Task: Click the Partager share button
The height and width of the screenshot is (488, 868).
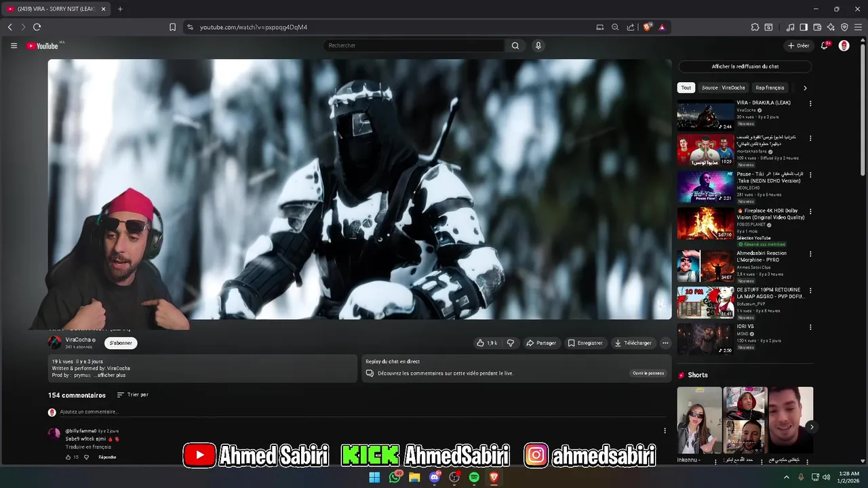Action: (x=541, y=343)
